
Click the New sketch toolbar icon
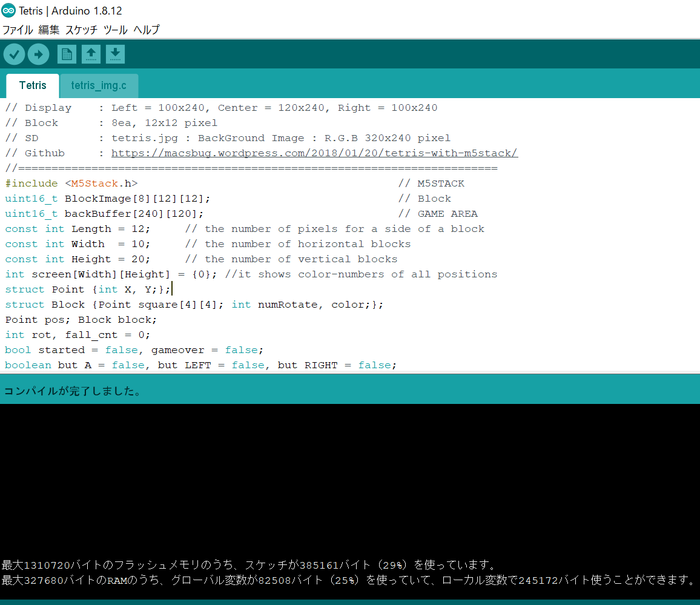[67, 54]
